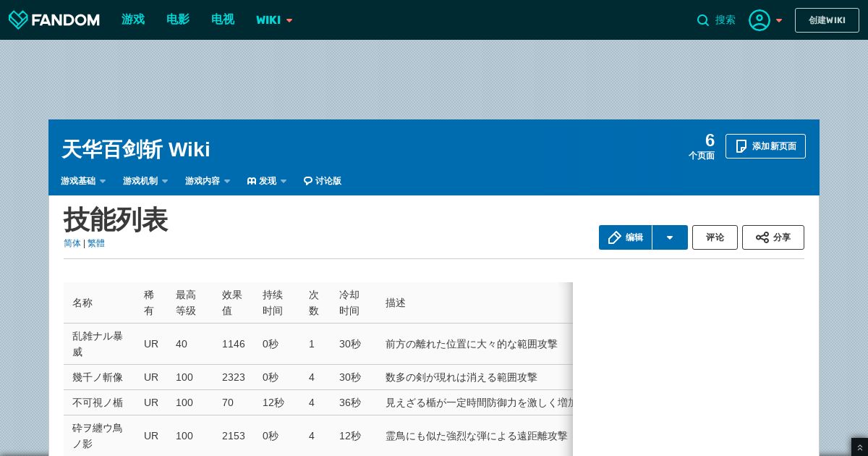Open the Fandom logo homepage
The width and height of the screenshot is (868, 456).
click(54, 20)
